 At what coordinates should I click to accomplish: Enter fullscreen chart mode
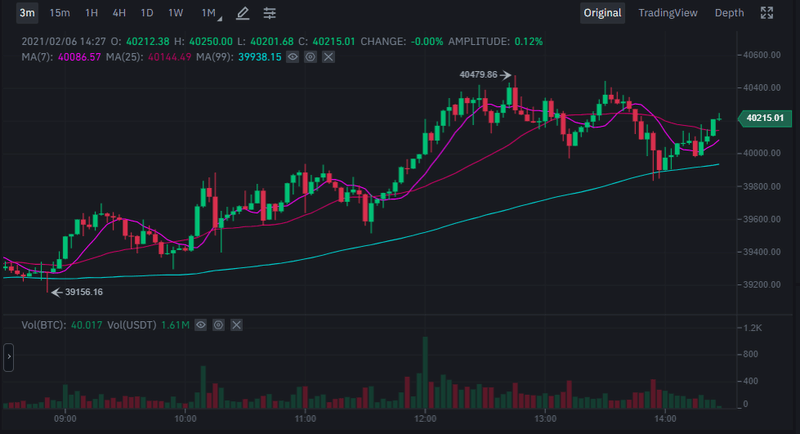pos(767,13)
